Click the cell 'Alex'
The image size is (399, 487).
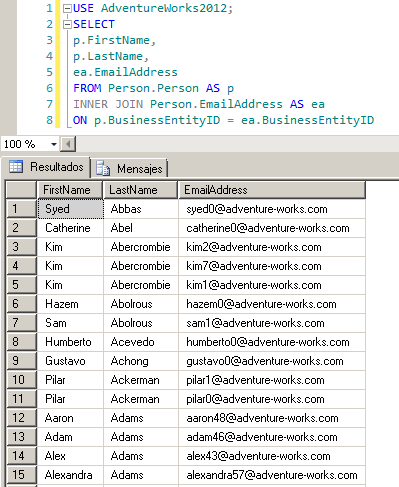[x=71, y=456]
